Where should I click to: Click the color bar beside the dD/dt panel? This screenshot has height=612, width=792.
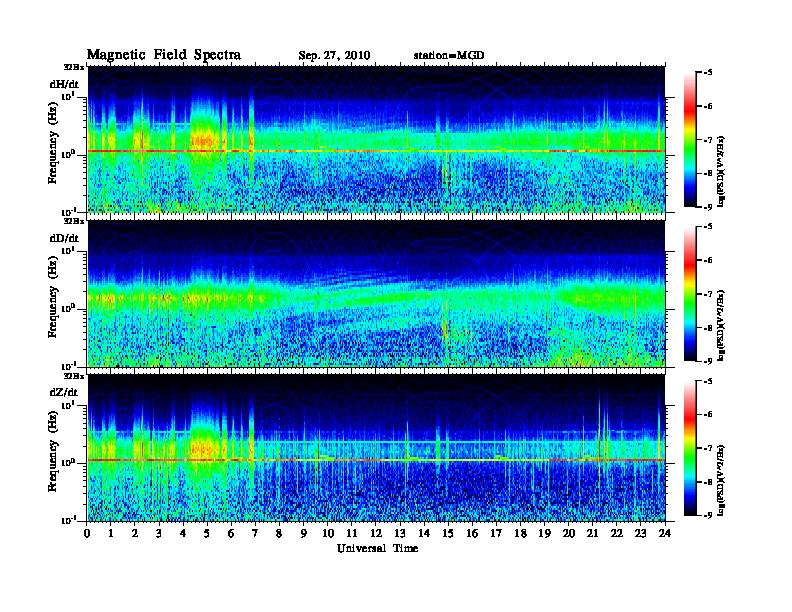[x=690, y=294]
